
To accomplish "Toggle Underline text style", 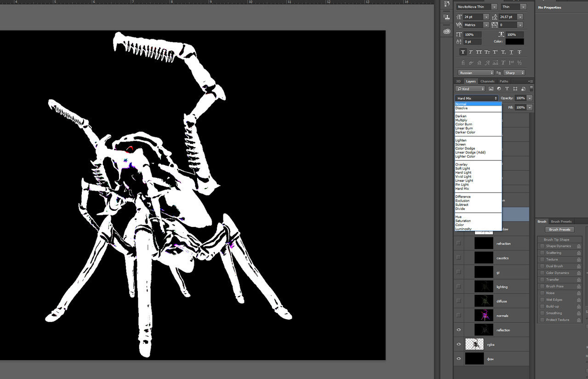I will coord(511,52).
